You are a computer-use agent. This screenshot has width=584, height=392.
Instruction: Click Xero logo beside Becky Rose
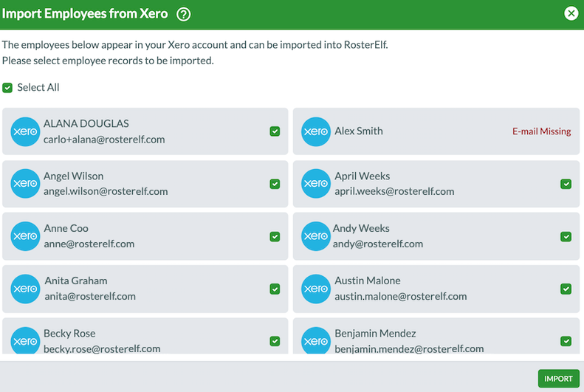25,340
